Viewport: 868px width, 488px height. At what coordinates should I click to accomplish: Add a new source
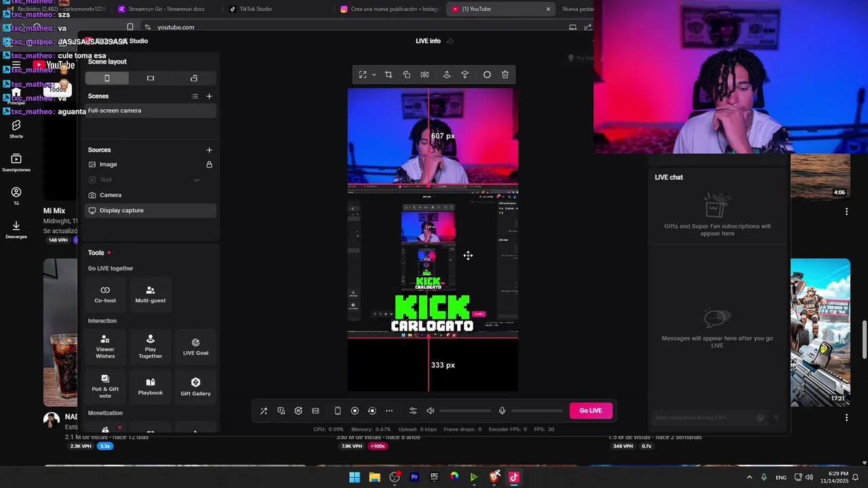click(209, 150)
